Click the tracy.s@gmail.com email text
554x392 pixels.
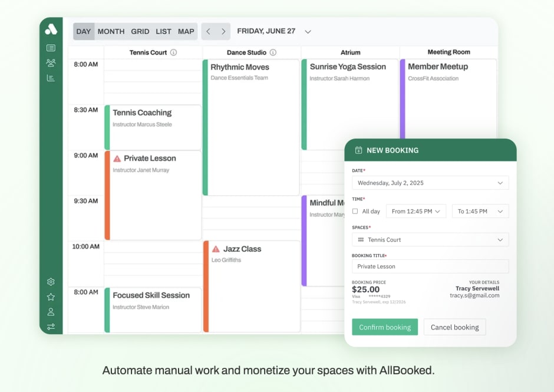[x=474, y=295]
